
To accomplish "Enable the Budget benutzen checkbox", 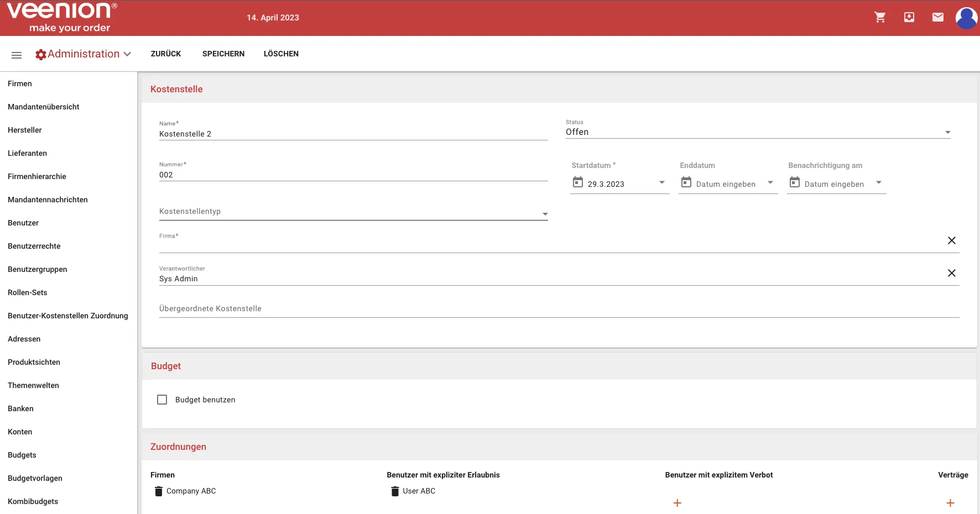I will (162, 400).
